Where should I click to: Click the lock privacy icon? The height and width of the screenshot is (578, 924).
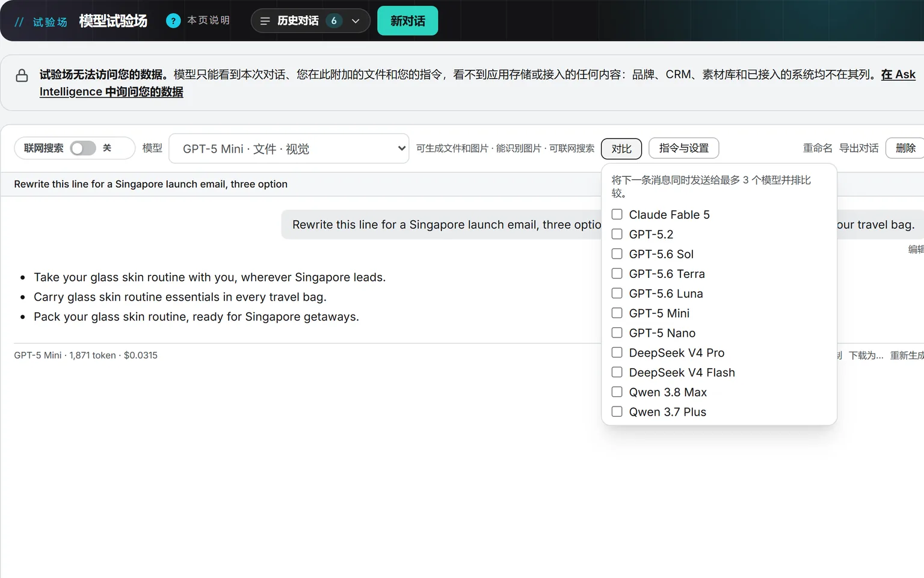click(22, 76)
